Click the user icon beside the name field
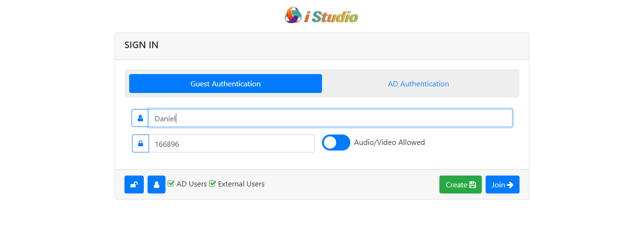The height and width of the screenshot is (252, 644). coord(140,118)
